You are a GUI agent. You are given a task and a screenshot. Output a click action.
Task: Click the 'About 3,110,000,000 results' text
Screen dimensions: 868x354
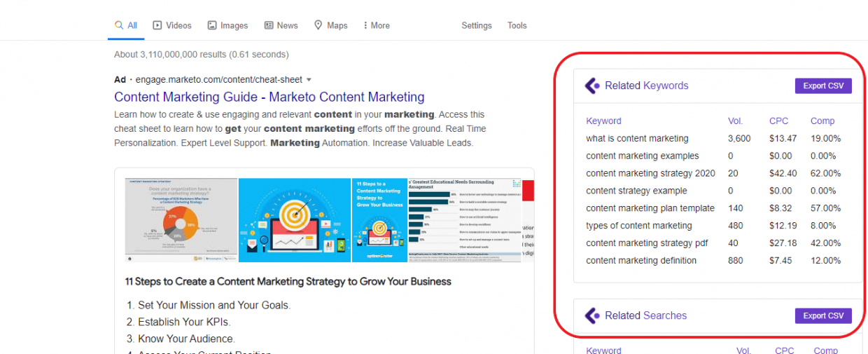coord(201,54)
